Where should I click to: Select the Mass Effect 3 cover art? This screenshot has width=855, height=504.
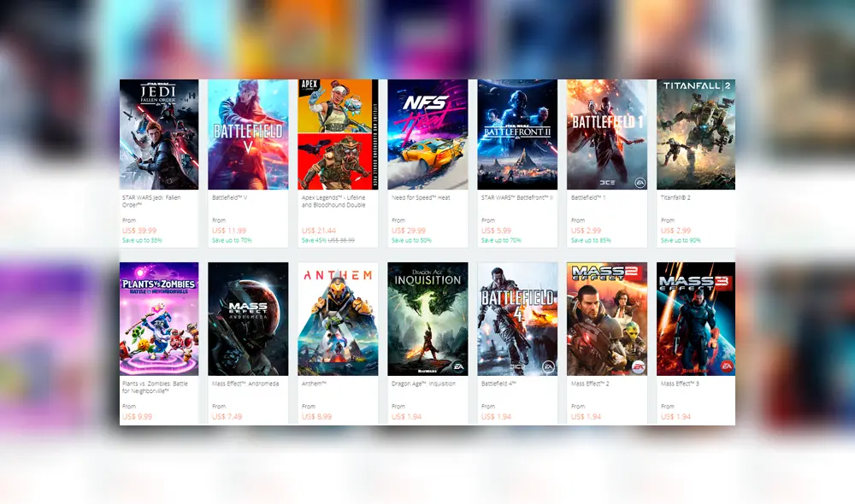tap(696, 319)
